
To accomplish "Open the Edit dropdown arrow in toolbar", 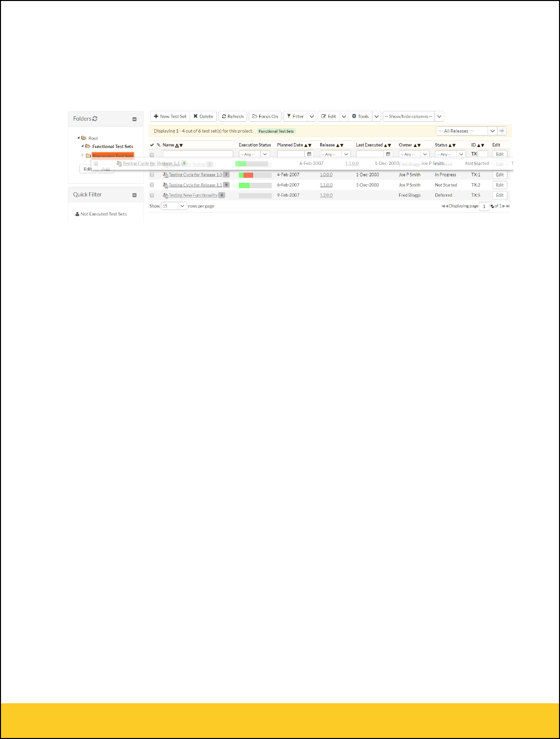I will tap(344, 116).
